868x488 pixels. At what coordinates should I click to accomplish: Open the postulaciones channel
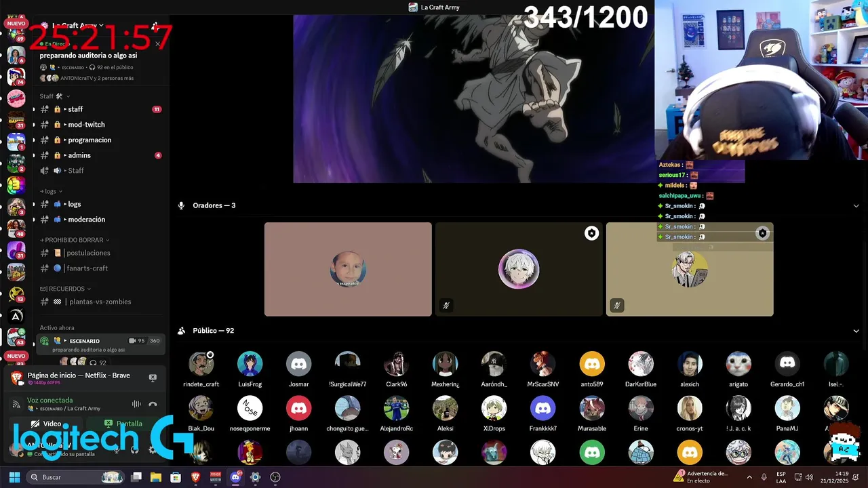[x=100, y=253]
